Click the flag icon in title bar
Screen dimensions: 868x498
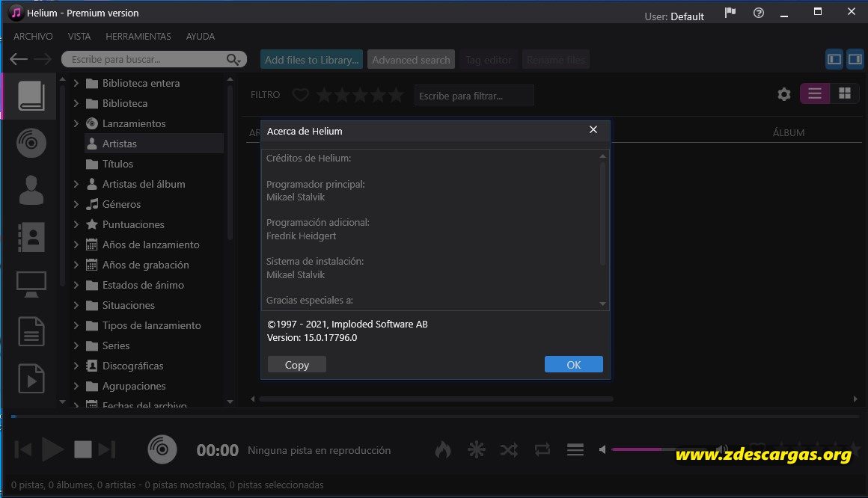pyautogui.click(x=730, y=13)
